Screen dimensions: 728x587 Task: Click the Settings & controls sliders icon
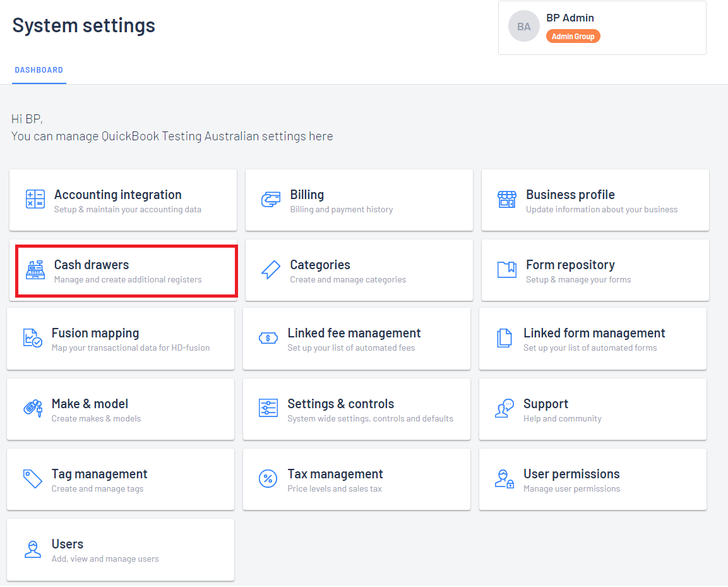click(268, 408)
